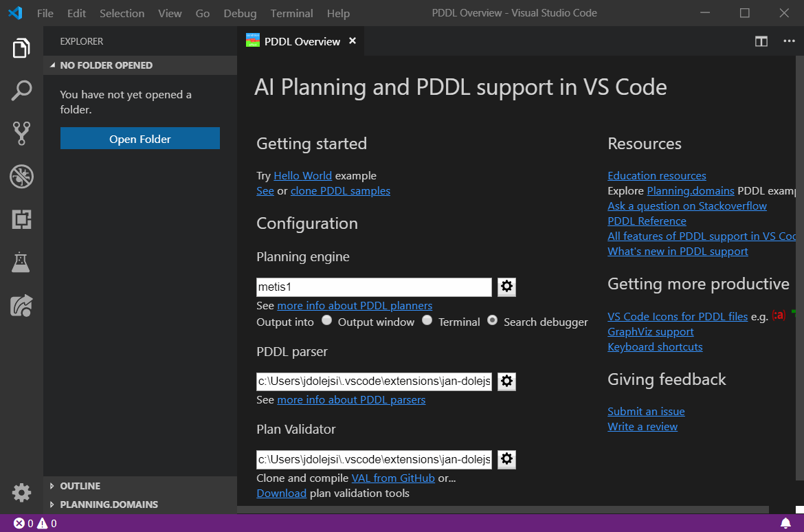Open the Live Share view icon

21,306
